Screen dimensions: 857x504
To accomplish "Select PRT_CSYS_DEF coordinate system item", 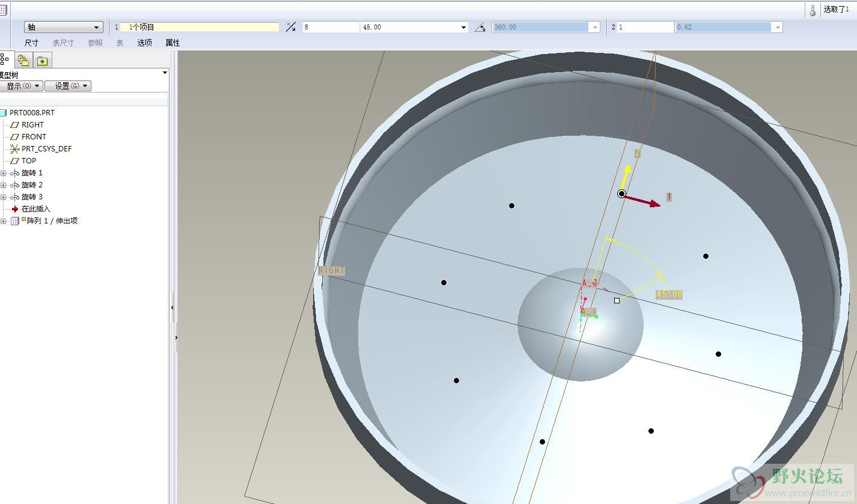I will click(x=46, y=148).
